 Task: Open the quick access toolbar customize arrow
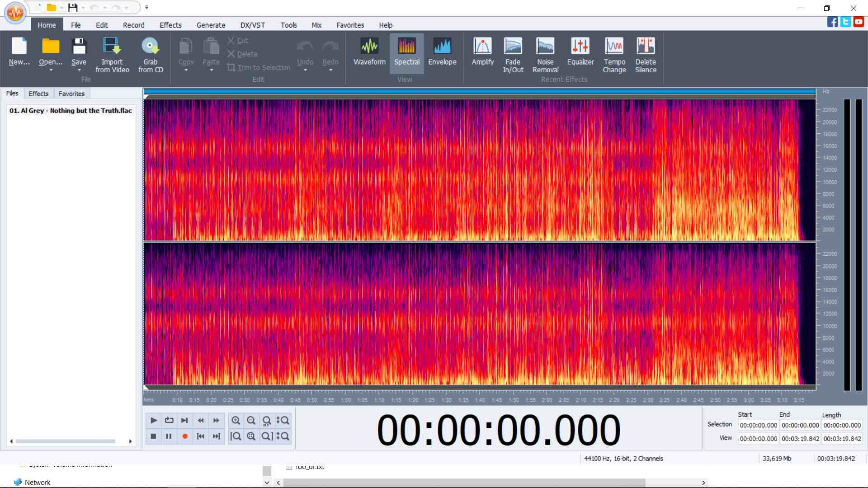(x=146, y=8)
